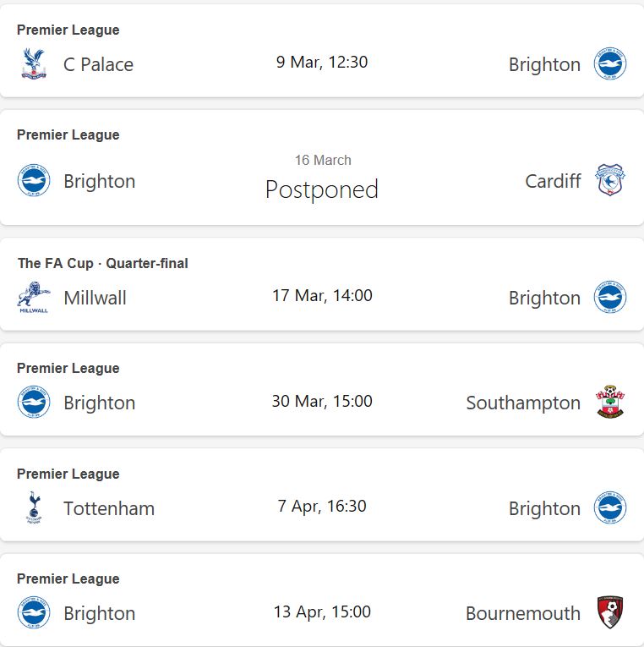644x647 pixels.
Task: Open the 9 Mar, 12:30 fixture
Action: coord(322,62)
